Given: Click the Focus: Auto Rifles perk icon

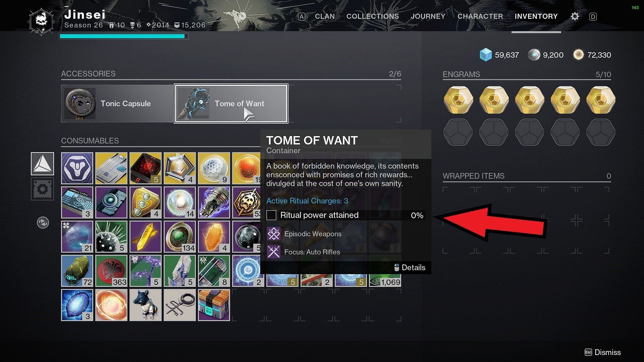Looking at the screenshot, I should [x=273, y=251].
